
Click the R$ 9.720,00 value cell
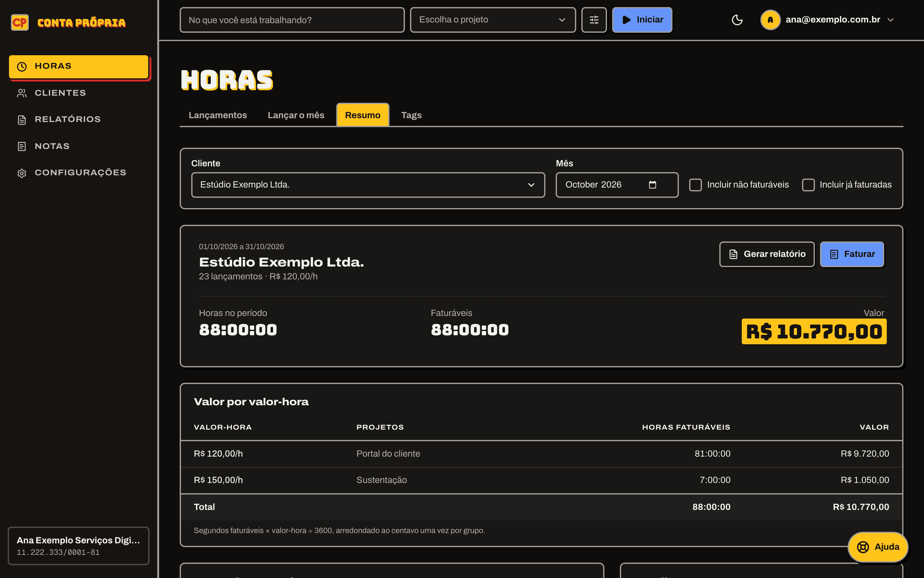tap(864, 454)
